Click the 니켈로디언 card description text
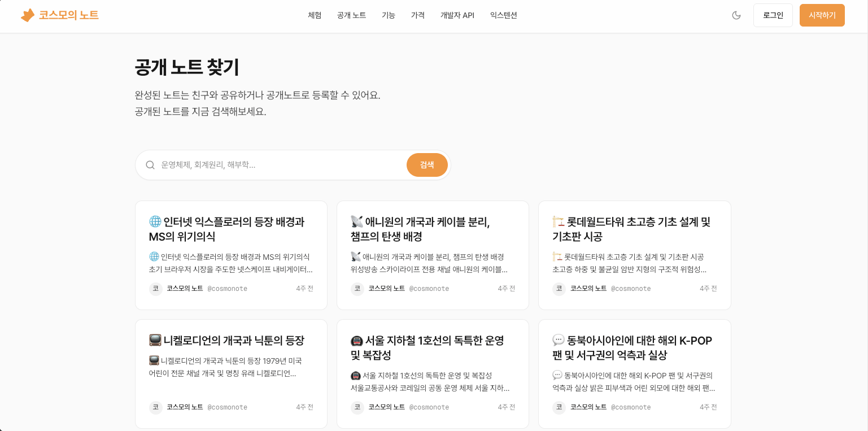Viewport: 868px width, 431px height. pos(226,367)
